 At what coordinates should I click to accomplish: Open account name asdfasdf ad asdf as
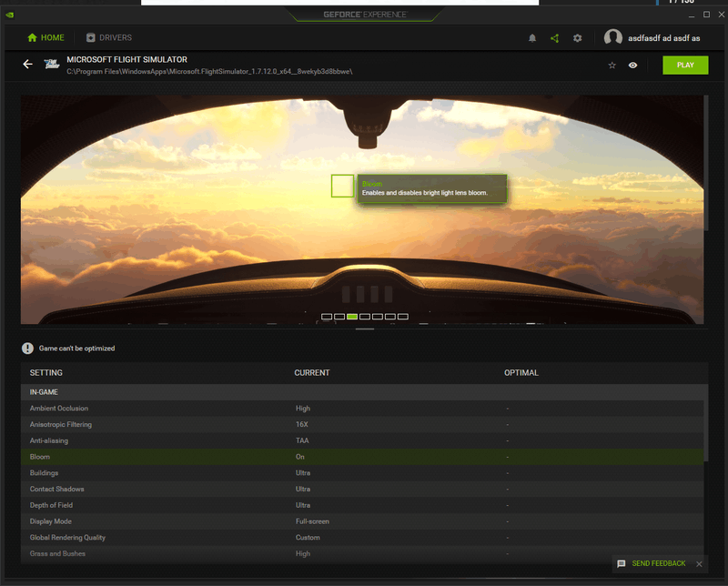[x=664, y=38]
